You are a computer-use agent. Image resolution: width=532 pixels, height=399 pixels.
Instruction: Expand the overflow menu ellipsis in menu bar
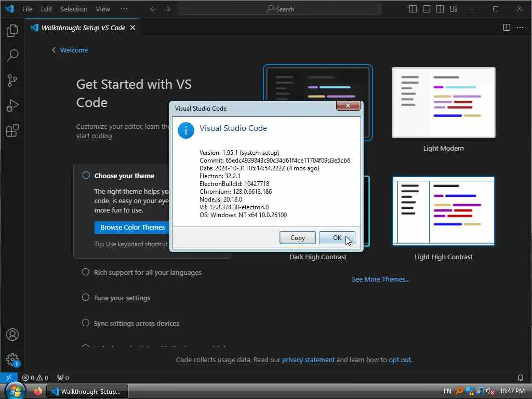(x=124, y=9)
